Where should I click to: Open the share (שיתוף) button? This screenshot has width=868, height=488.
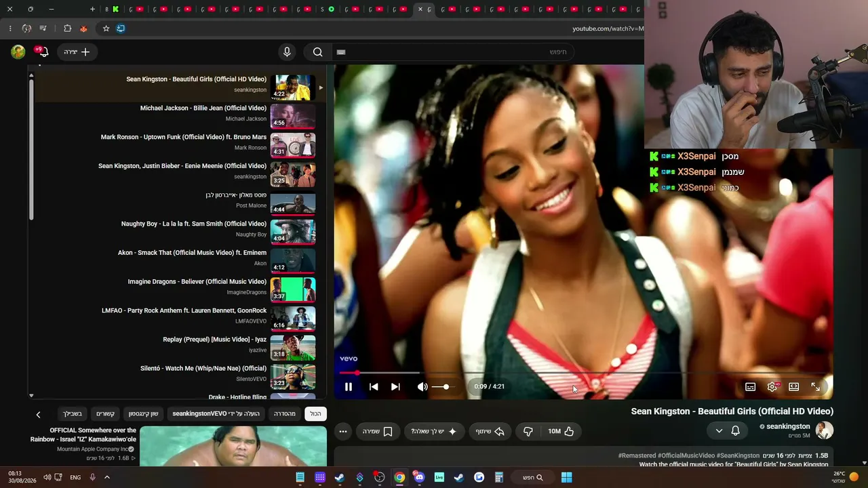coord(490,431)
